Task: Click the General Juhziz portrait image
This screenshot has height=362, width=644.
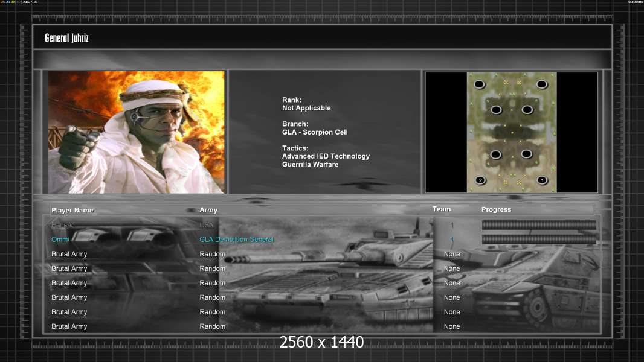Action: click(x=137, y=132)
